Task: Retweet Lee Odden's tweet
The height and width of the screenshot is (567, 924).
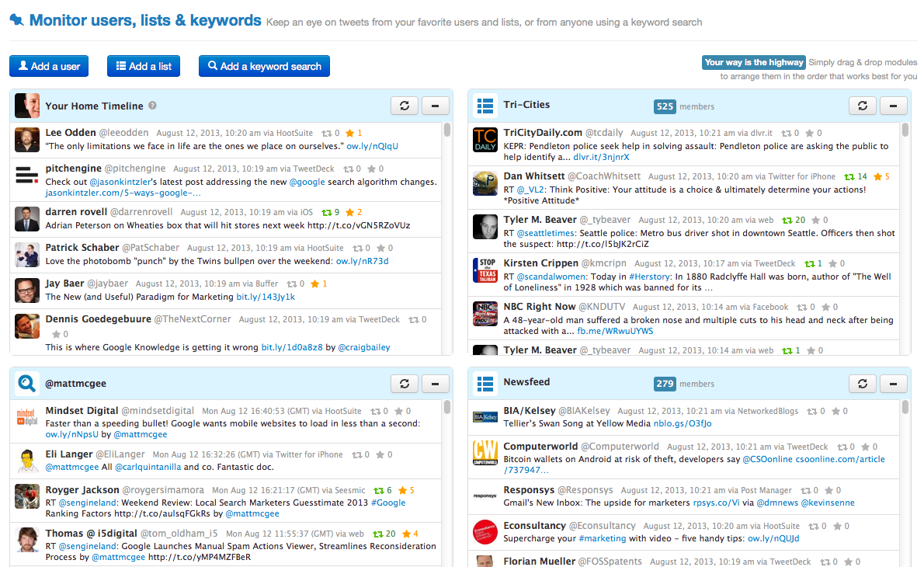Action: tap(326, 133)
